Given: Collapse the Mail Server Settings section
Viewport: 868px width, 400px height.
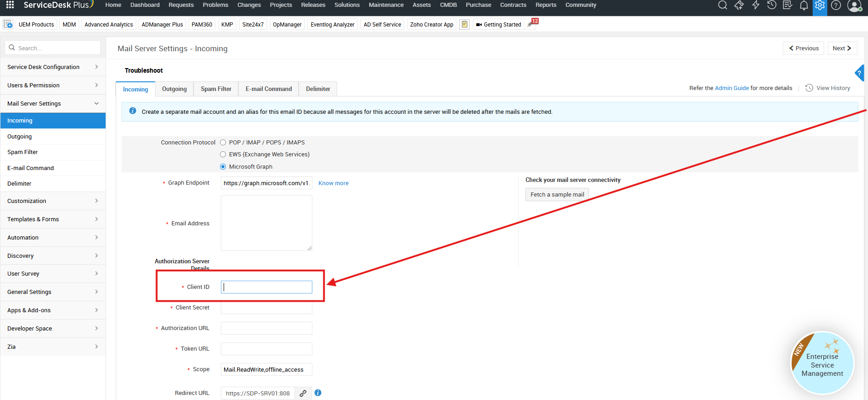Looking at the screenshot, I should point(53,104).
